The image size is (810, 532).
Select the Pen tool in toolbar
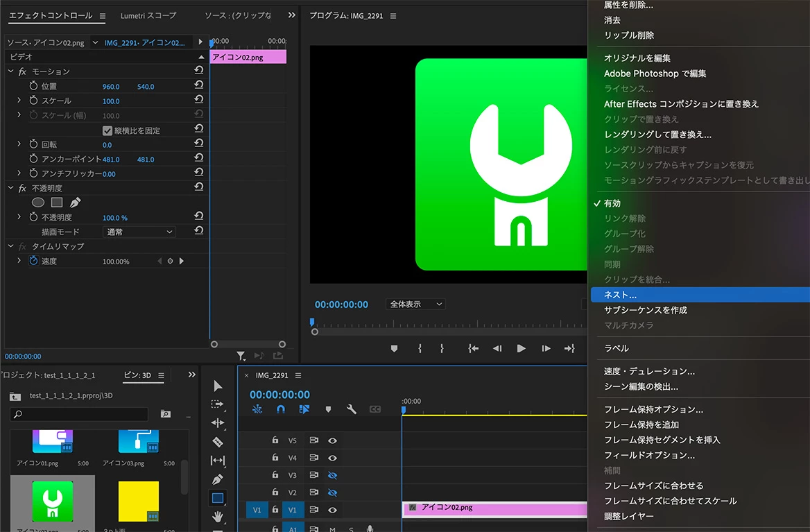(x=218, y=479)
